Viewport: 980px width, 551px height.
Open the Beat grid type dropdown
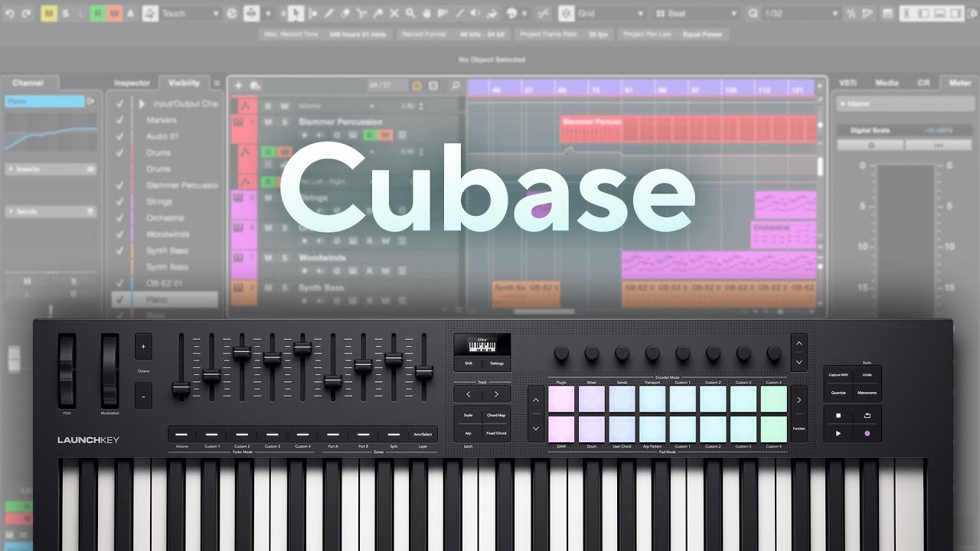(697, 14)
